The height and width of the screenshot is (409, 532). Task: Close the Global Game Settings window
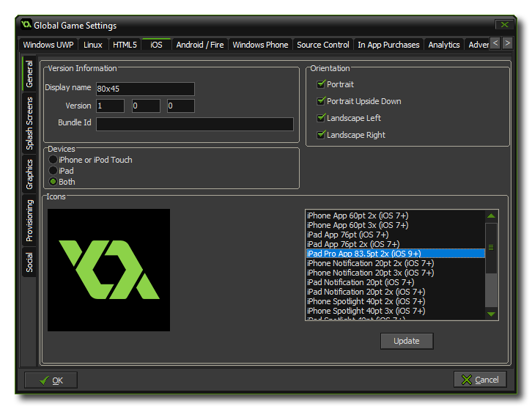503,25
